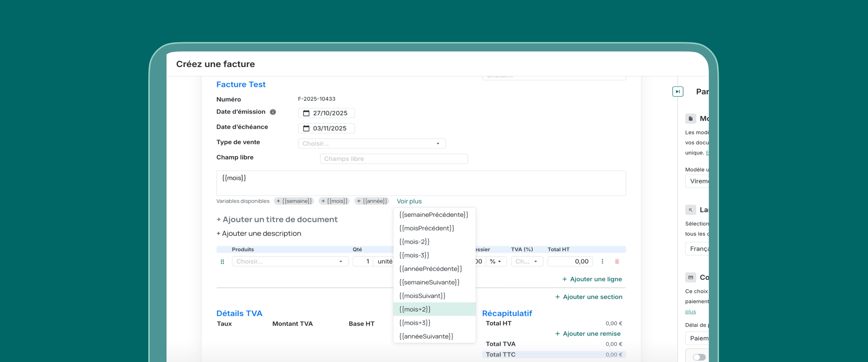Open the calendar for Date d'échéance
This screenshot has height=362, width=868.
(306, 129)
